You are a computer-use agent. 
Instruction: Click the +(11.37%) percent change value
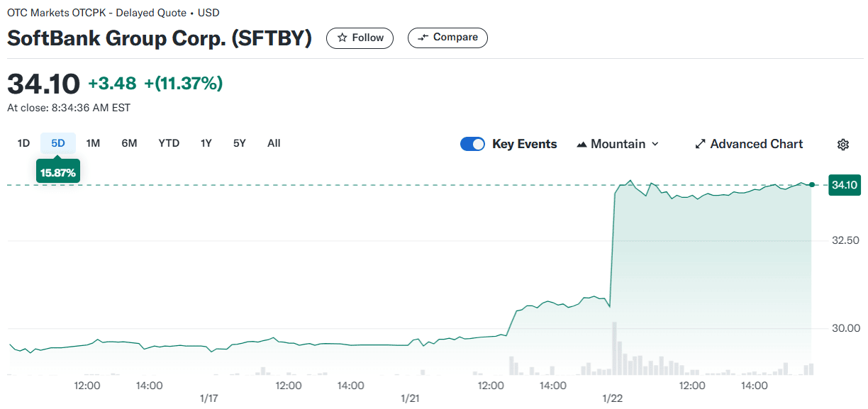coord(184,84)
